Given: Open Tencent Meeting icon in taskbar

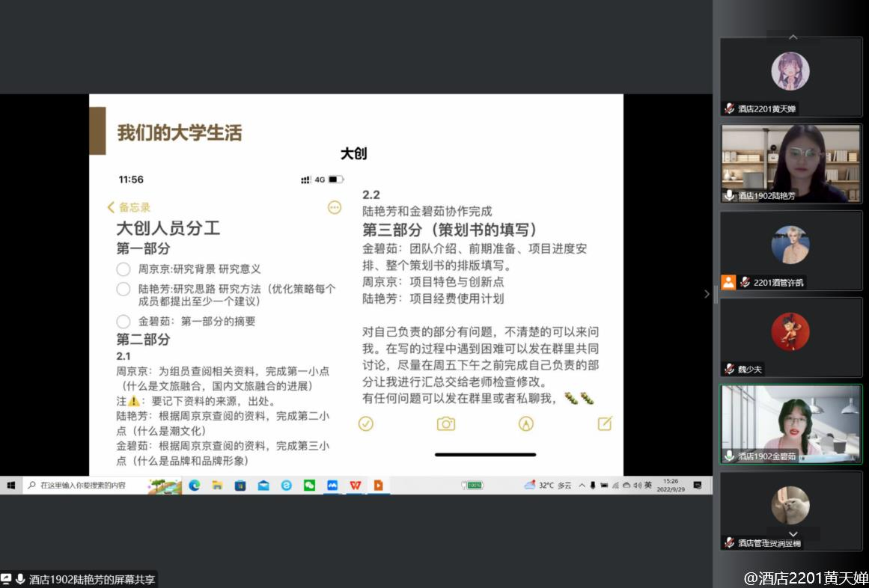Looking at the screenshot, I should [x=332, y=486].
